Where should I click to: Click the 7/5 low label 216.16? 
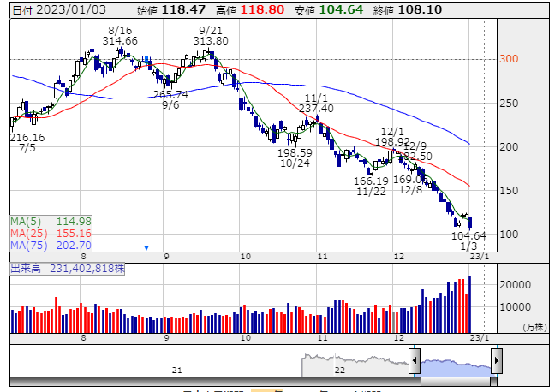pos(27,137)
